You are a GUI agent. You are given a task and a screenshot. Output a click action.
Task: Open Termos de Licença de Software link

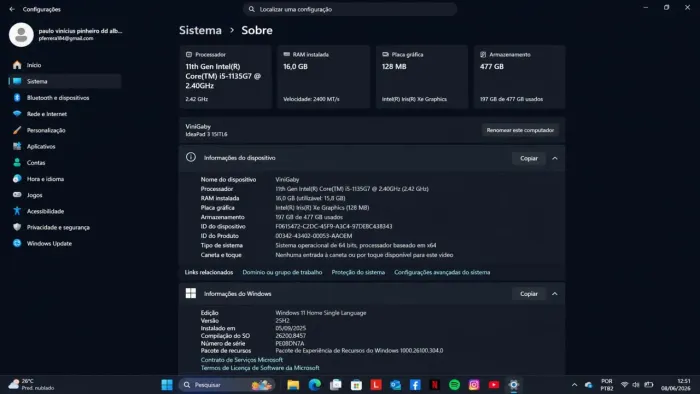[260, 368]
